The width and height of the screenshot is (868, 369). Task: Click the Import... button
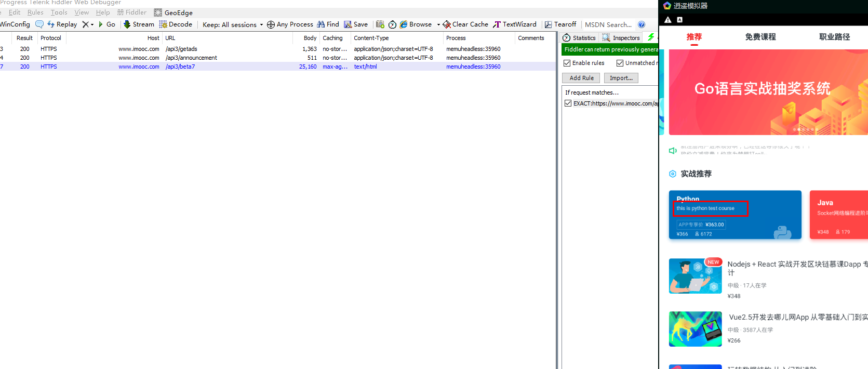point(621,78)
